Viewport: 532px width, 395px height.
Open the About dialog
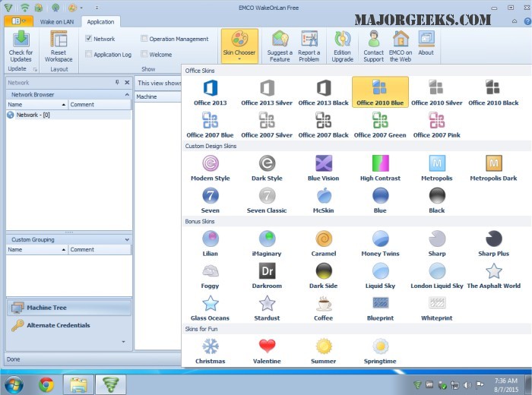pos(426,43)
